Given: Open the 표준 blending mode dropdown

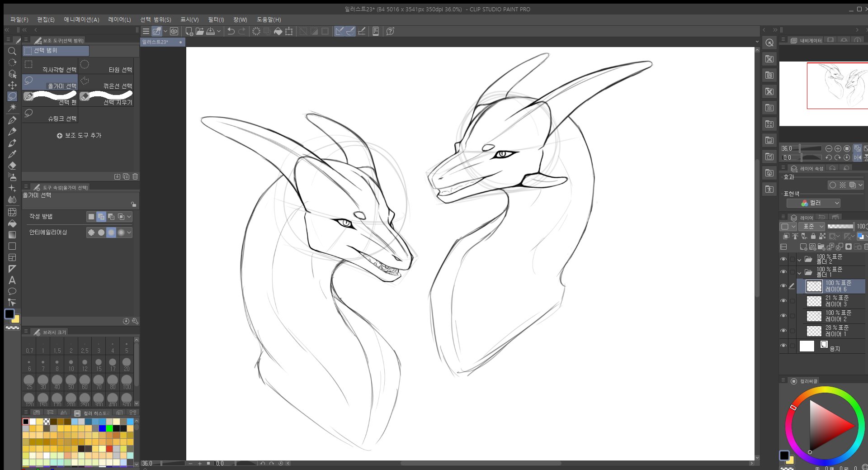Looking at the screenshot, I should tap(812, 226).
